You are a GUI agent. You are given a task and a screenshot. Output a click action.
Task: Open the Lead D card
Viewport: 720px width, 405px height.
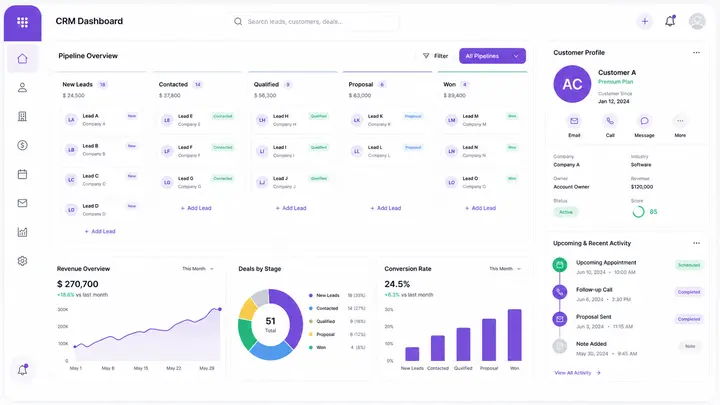coord(101,210)
